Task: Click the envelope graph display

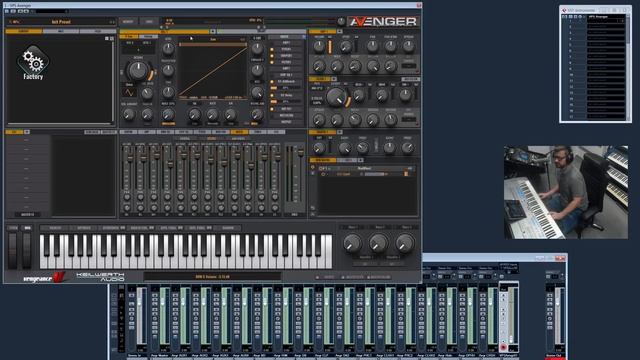Action: 213,69
